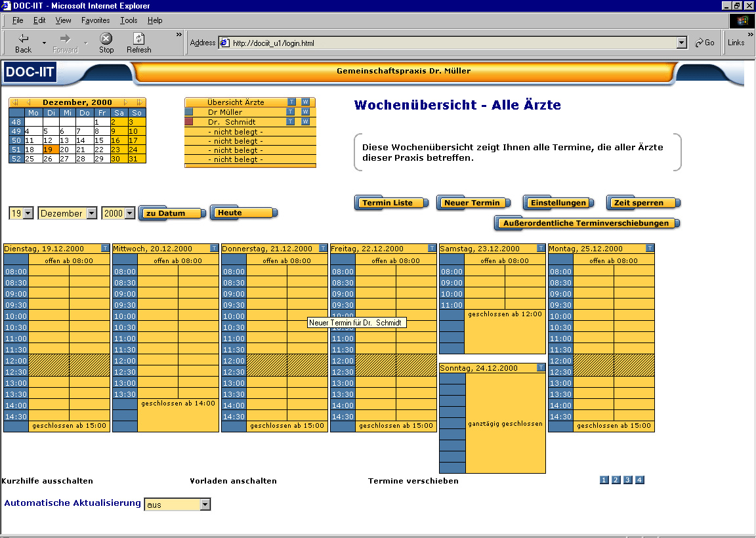The image size is (756, 538).
Task: Click the T icon for Dr. Schmidt
Action: pos(290,121)
